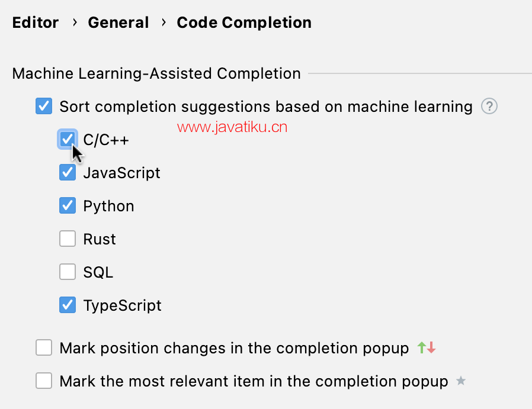
Task: Uncheck the JavaScript checkbox
Action: 68,173
